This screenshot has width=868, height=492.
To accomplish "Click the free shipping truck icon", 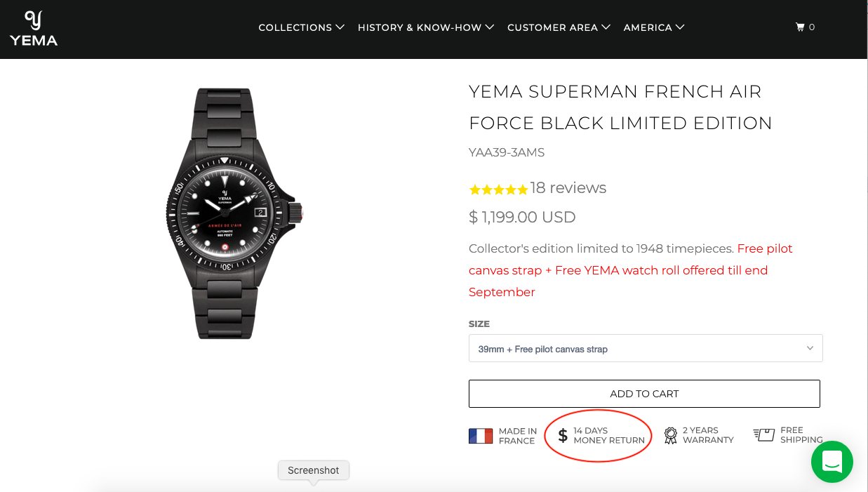I will 763,435.
